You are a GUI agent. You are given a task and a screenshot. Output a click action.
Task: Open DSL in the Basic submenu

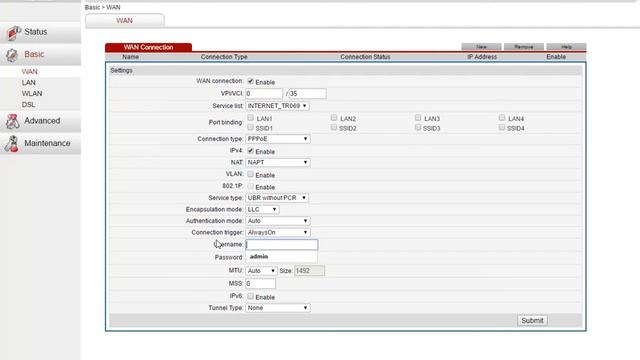coord(29,104)
